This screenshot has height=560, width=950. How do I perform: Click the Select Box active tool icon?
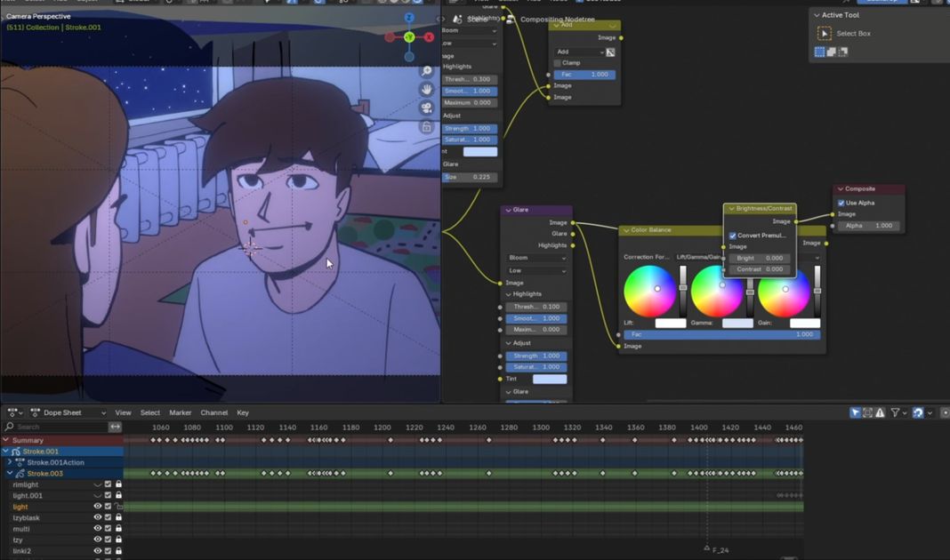[x=825, y=34]
